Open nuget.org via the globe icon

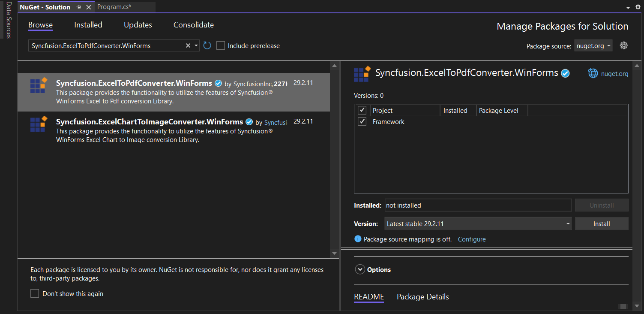coord(593,73)
